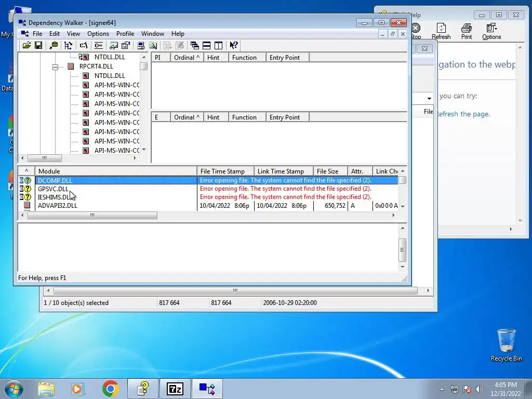Sort by Link Time Stamp column
The image size is (532, 399).
click(284, 171)
